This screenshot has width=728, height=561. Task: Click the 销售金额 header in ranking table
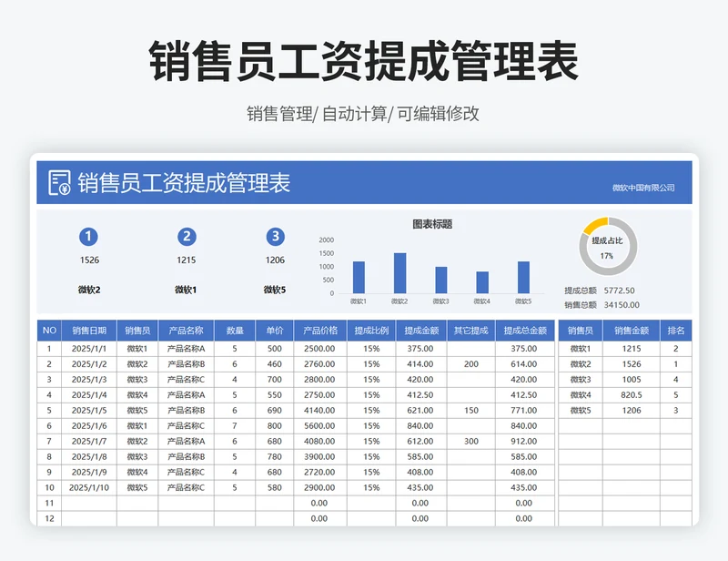click(x=632, y=331)
